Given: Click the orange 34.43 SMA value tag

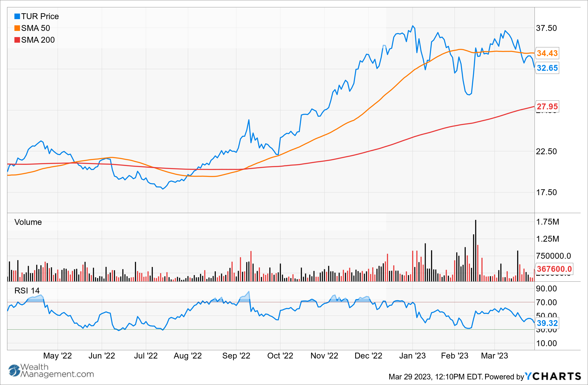Looking at the screenshot, I should coord(547,53).
